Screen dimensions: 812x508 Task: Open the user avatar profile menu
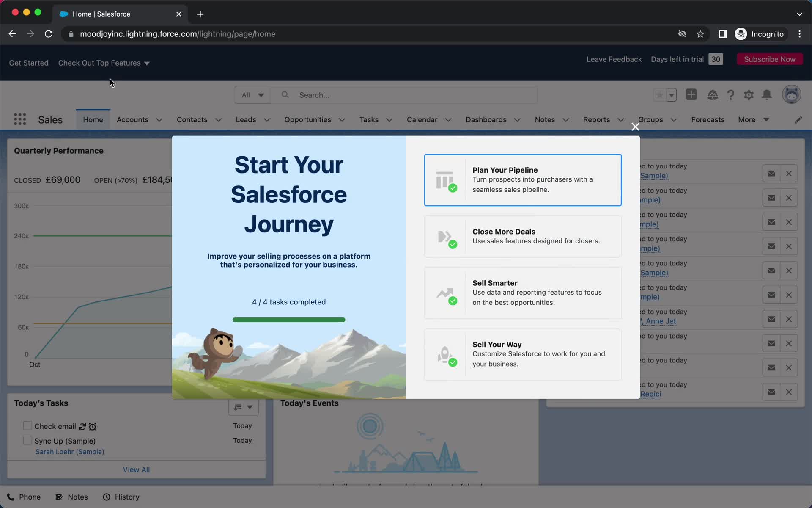pyautogui.click(x=791, y=94)
